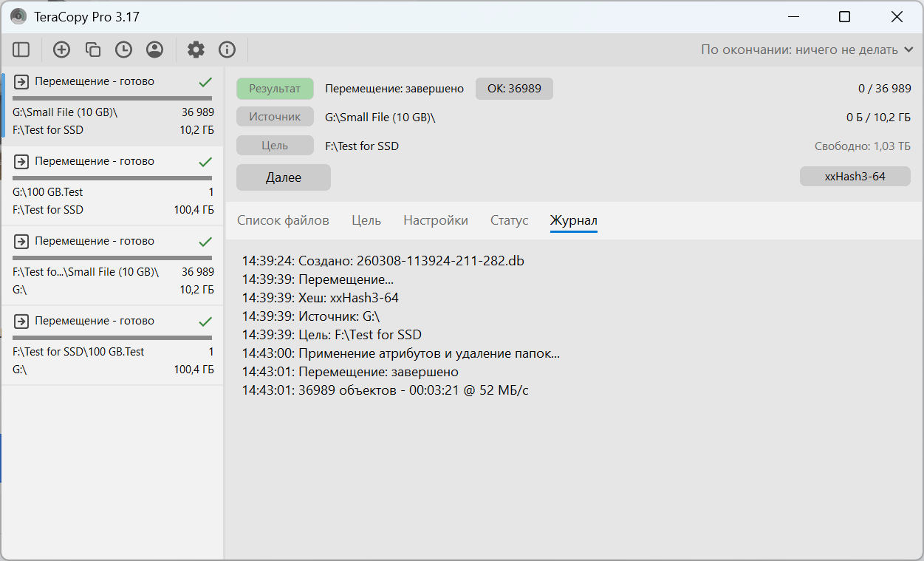
Task: Click progress bar of F:\Test for SSD\100 GB.Test task
Action: coord(112,338)
